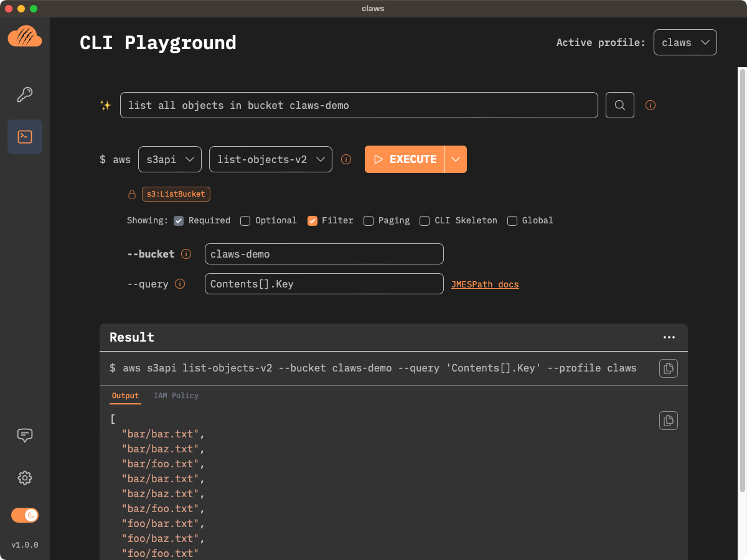The image size is (747, 560).
Task: Switch to the IAM Policy tab
Action: pyautogui.click(x=176, y=396)
